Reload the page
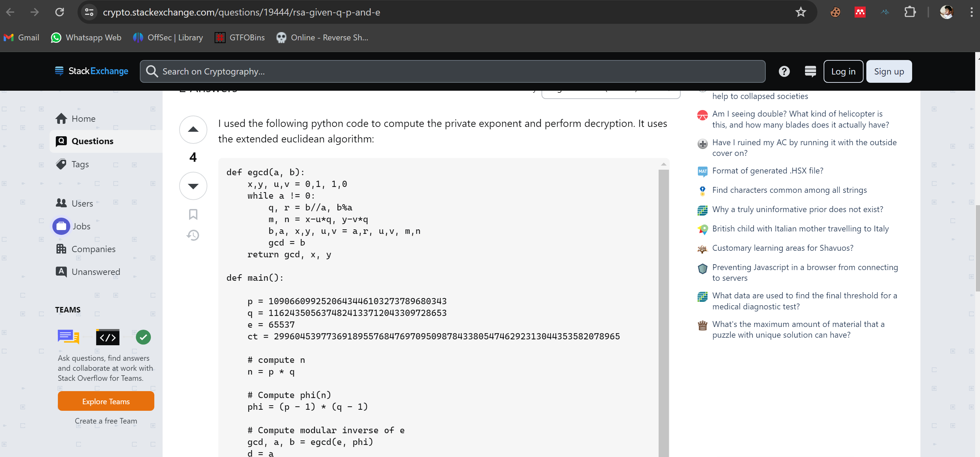The image size is (980, 457). click(x=60, y=12)
